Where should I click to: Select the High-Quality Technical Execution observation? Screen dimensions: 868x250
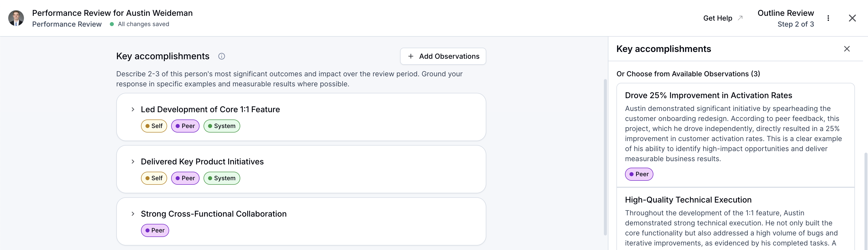click(688, 200)
